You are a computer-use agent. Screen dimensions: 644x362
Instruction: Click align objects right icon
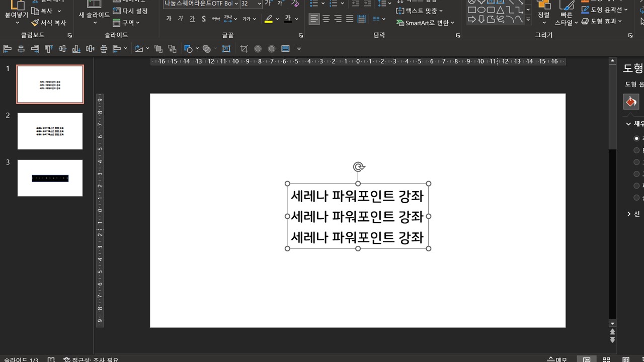pos(35,49)
